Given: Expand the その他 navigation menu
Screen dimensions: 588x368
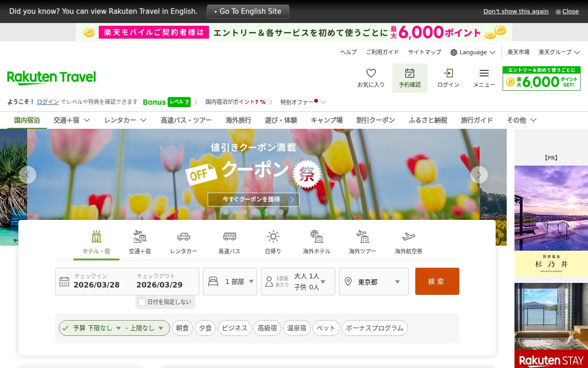Looking at the screenshot, I should (521, 120).
